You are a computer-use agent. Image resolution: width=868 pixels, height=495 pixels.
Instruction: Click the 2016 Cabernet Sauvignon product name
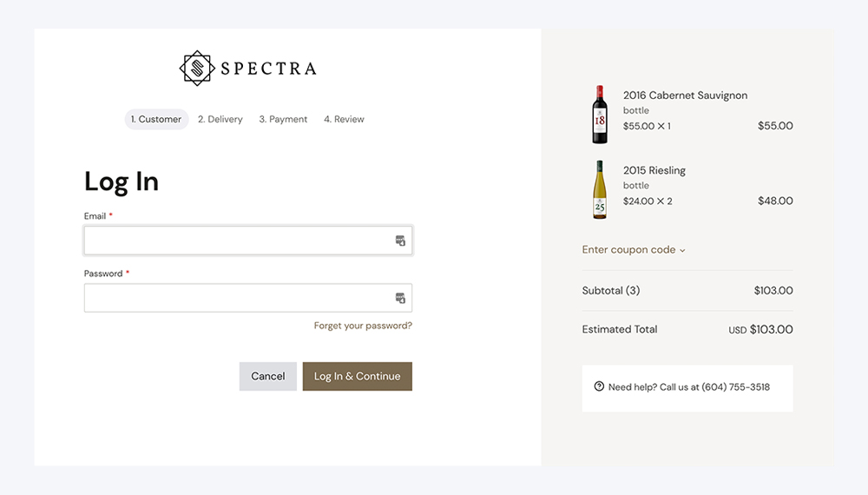pyautogui.click(x=685, y=96)
